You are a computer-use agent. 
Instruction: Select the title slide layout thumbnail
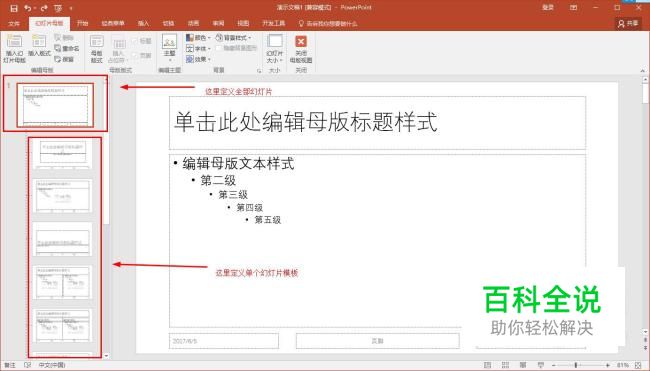pos(62,153)
